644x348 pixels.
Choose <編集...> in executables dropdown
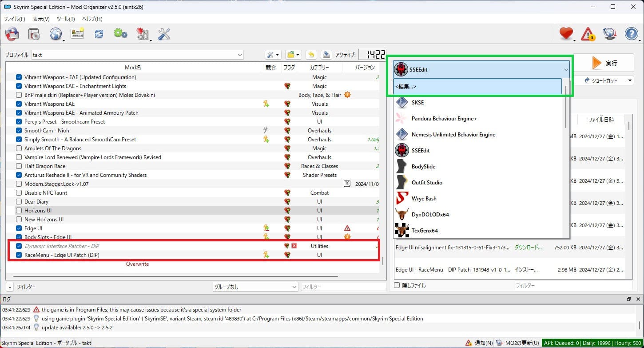[477, 87]
